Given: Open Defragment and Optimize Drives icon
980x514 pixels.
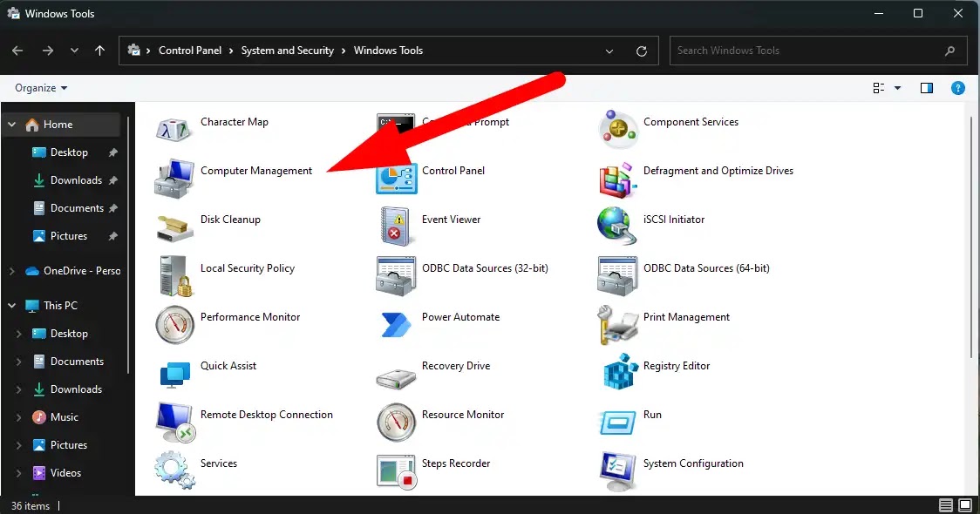Looking at the screenshot, I should [x=617, y=179].
